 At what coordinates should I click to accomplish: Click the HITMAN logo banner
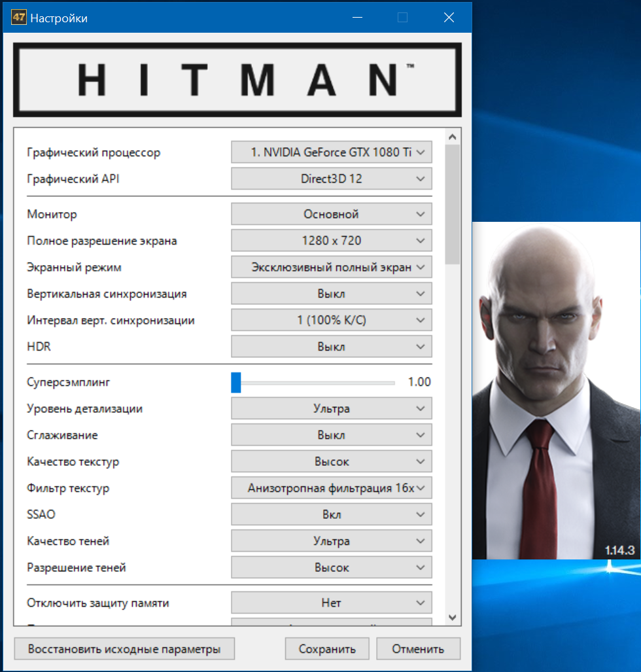tap(237, 80)
